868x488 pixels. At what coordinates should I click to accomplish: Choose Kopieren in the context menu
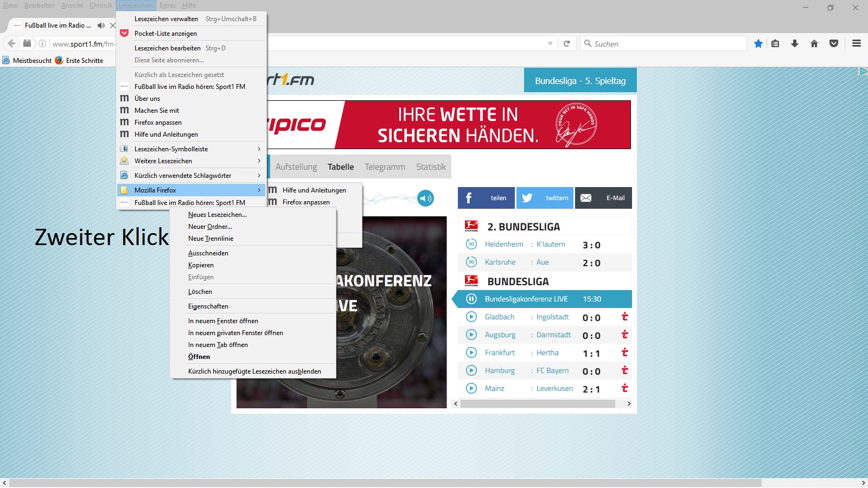(253, 265)
